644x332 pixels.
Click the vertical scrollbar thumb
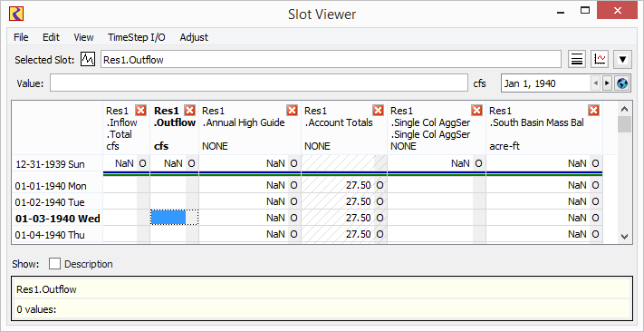tap(624, 124)
